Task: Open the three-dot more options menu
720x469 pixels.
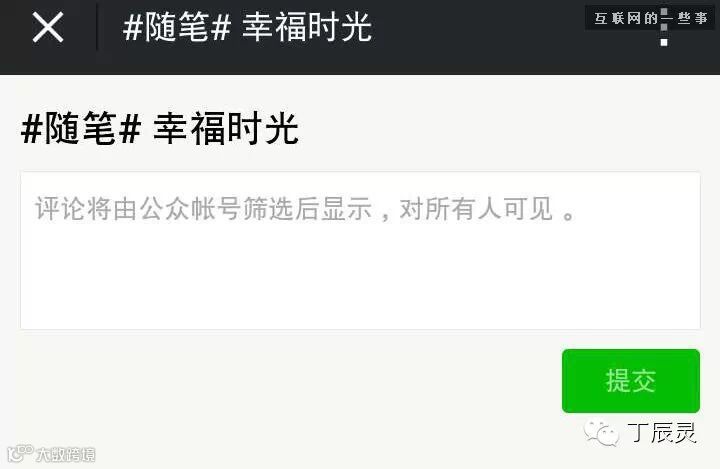Action: [x=664, y=27]
